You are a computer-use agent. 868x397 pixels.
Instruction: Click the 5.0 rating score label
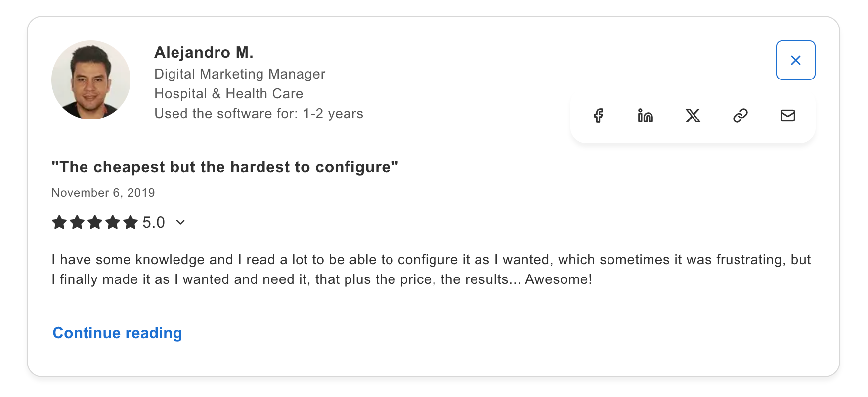[x=154, y=222]
